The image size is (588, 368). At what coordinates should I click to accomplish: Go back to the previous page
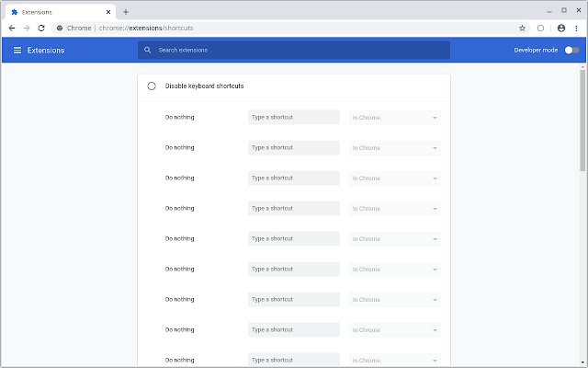pyautogui.click(x=12, y=29)
